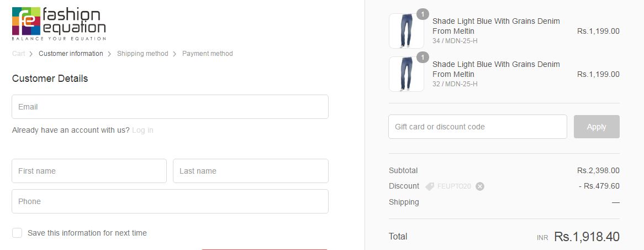The height and width of the screenshot is (250, 644).
Task: Select Customer information breadcrumb step
Action: coord(71,54)
